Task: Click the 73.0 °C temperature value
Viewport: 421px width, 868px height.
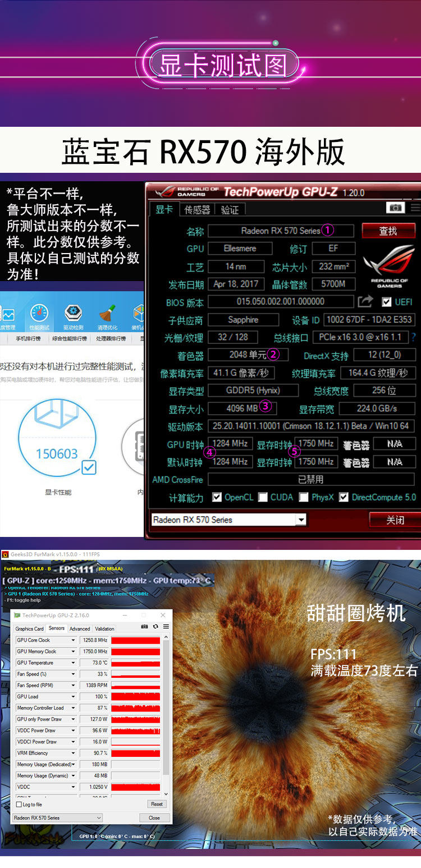Action: tap(94, 663)
